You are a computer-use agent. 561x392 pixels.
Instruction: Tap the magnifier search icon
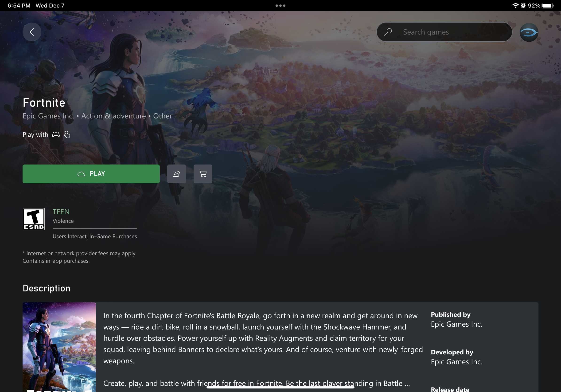tap(388, 32)
